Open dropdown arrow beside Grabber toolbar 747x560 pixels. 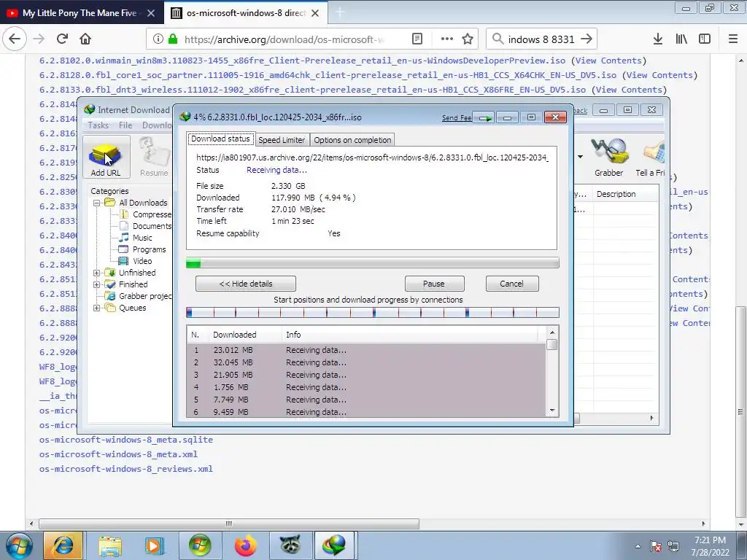(580, 157)
